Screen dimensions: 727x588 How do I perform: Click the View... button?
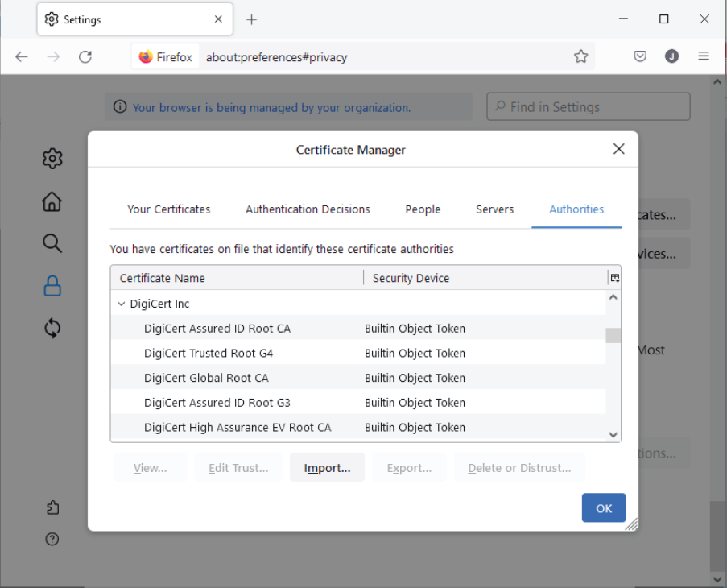click(x=151, y=467)
